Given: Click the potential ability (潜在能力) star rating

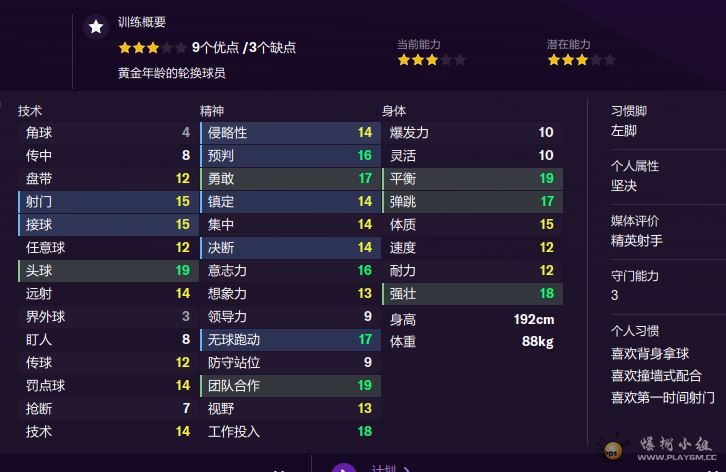Looking at the screenshot, I should tap(581, 60).
